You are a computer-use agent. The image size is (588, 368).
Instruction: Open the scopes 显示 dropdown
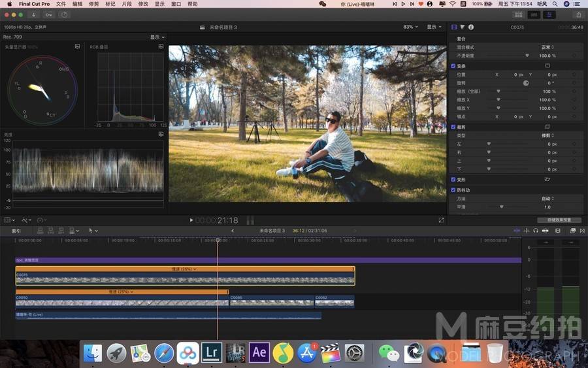pos(157,37)
